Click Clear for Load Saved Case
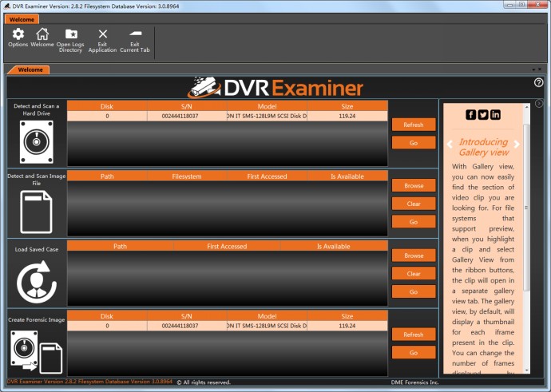This screenshot has height=392, width=551. [x=414, y=274]
